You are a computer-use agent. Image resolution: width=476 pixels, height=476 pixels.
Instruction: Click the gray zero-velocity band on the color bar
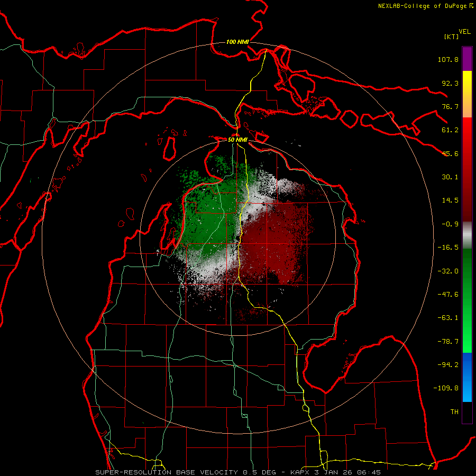click(x=467, y=235)
